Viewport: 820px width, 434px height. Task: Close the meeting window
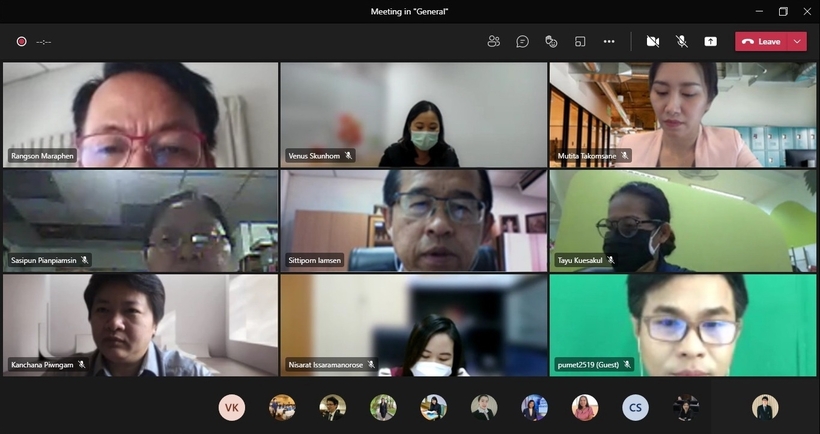click(807, 12)
